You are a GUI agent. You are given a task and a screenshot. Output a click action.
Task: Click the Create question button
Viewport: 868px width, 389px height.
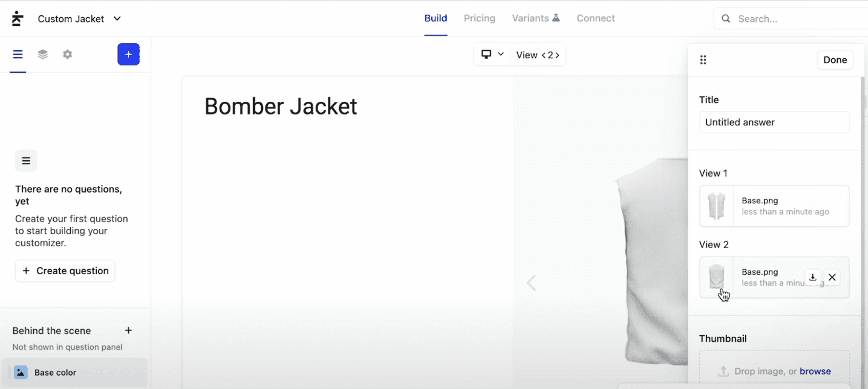[65, 271]
